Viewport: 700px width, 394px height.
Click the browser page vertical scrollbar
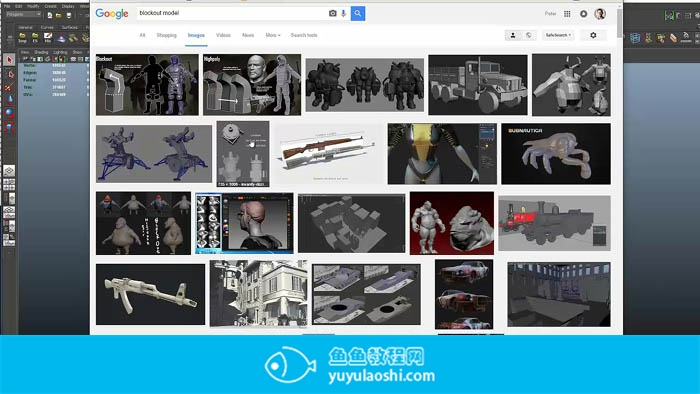tap(619, 24)
